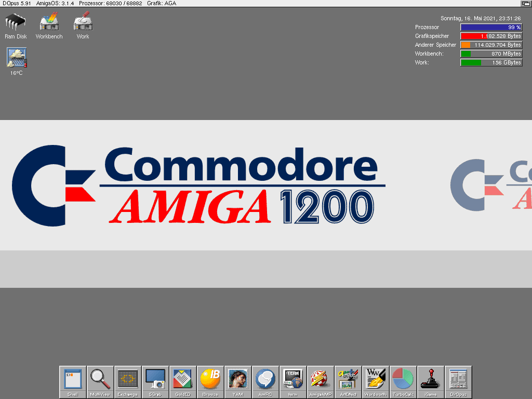Click the Prozessor: 68030 / 68882 text
This screenshot has width=532, height=399.
point(110,4)
